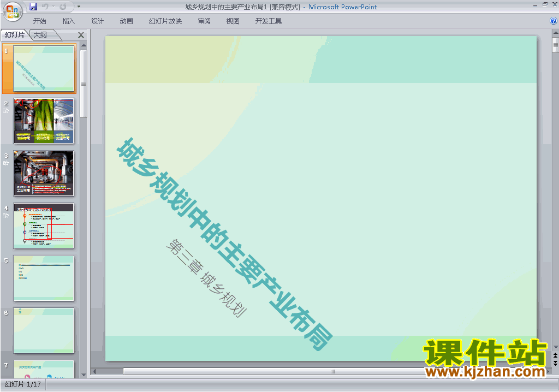Minimize the PowerPoint window
559x392 pixels.
click(535, 5)
